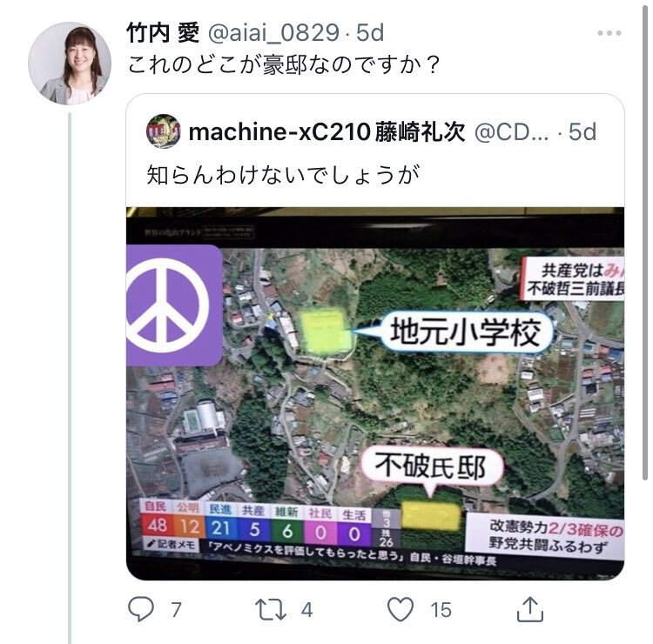Open machine-xC210 藤崎礼次 quoted profile name
The height and width of the screenshot is (644, 653).
326,132
